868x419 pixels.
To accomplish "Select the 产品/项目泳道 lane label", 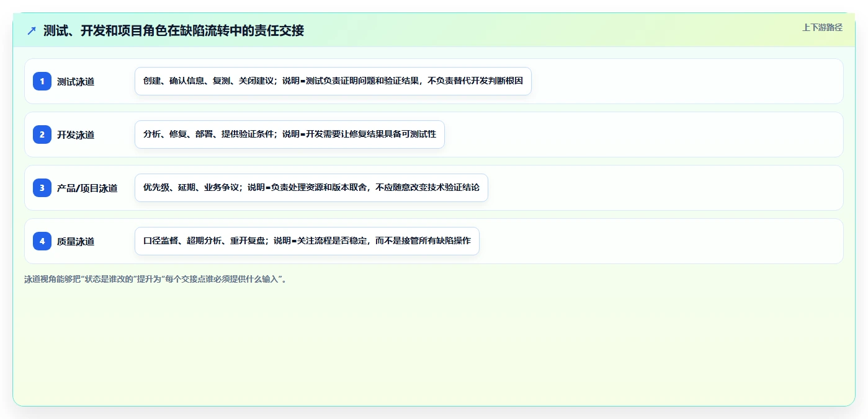I will pyautogui.click(x=87, y=188).
